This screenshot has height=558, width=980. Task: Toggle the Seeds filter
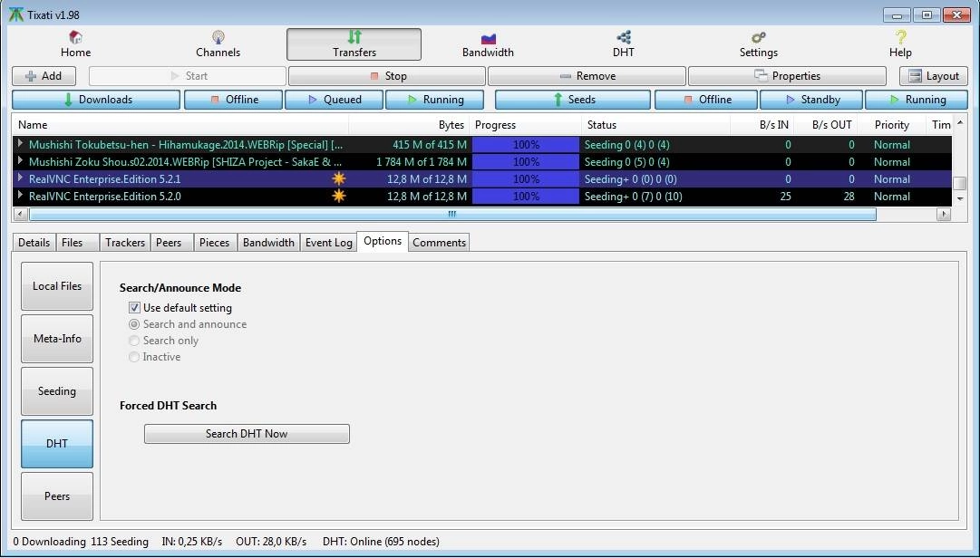coord(573,100)
